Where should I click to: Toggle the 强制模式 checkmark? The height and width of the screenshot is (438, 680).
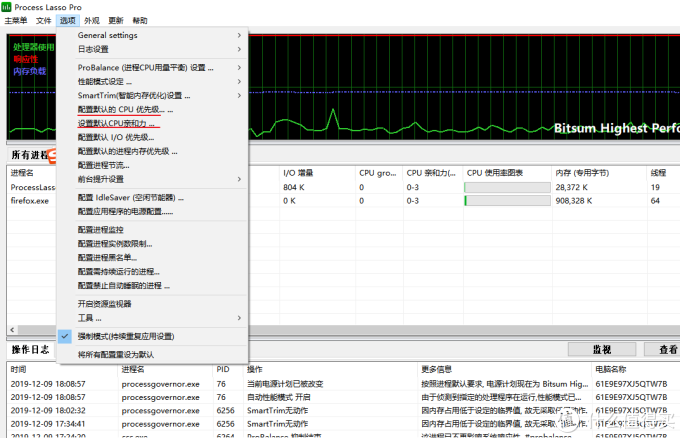coord(65,336)
